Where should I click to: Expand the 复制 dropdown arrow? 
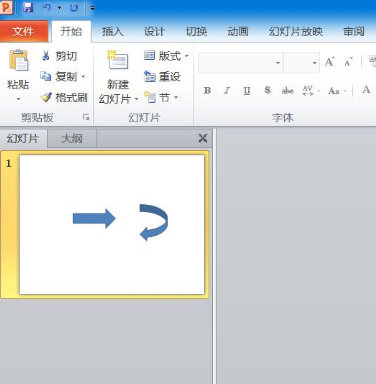point(83,77)
